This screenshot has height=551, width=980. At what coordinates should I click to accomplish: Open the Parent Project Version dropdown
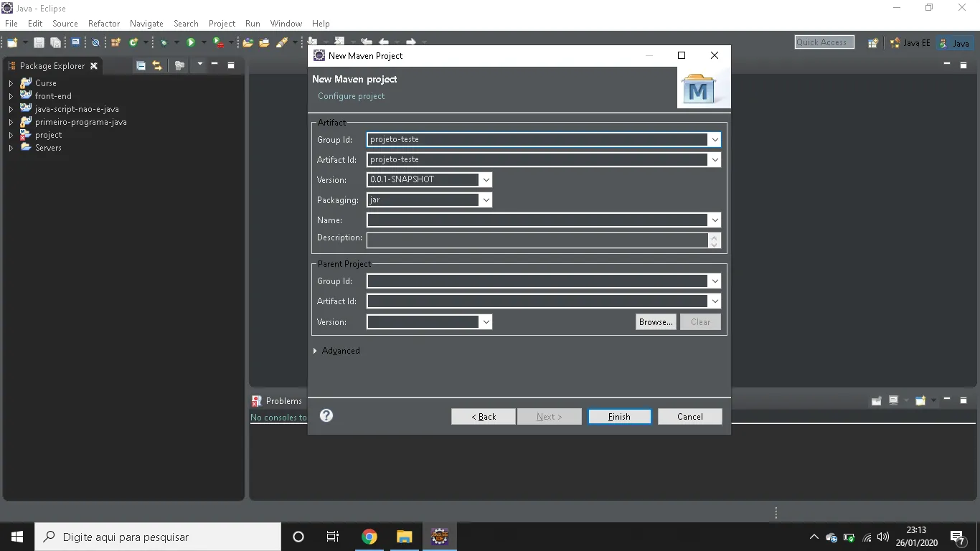486,322
